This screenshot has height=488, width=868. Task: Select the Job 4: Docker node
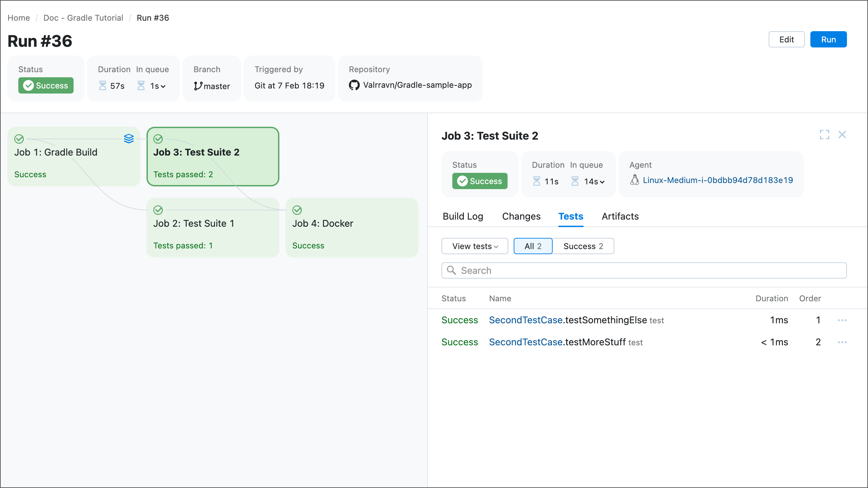pos(352,227)
